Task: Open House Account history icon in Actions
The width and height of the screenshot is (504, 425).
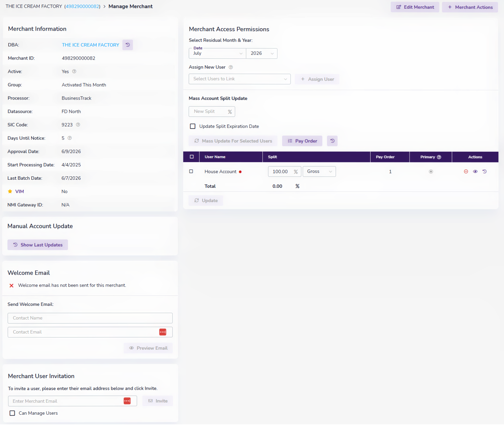Action: tap(485, 171)
